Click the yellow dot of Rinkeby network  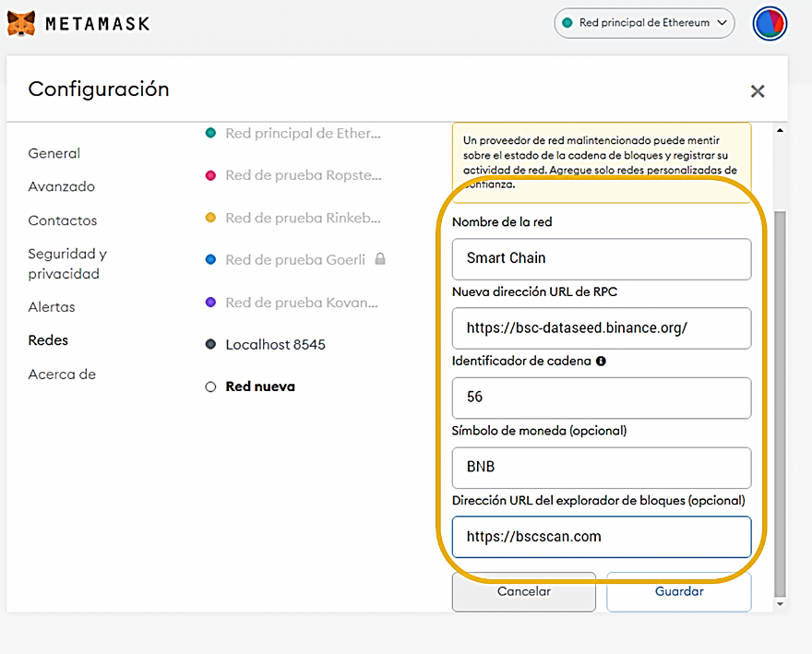coord(210,218)
